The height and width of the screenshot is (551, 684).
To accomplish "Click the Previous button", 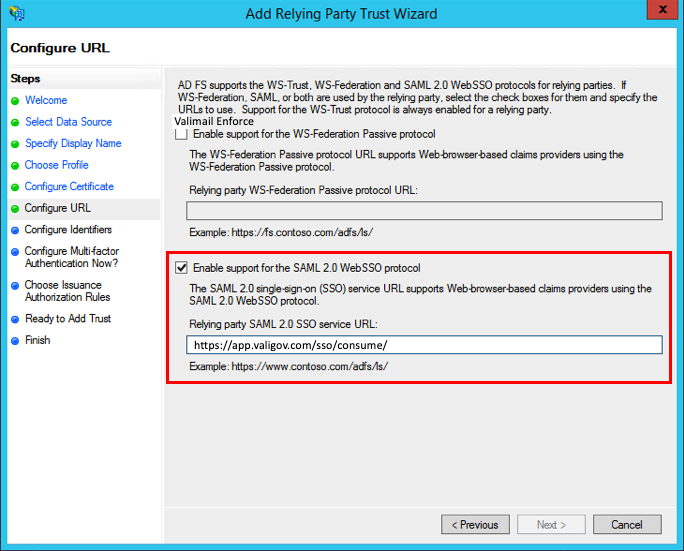I will 475,524.
